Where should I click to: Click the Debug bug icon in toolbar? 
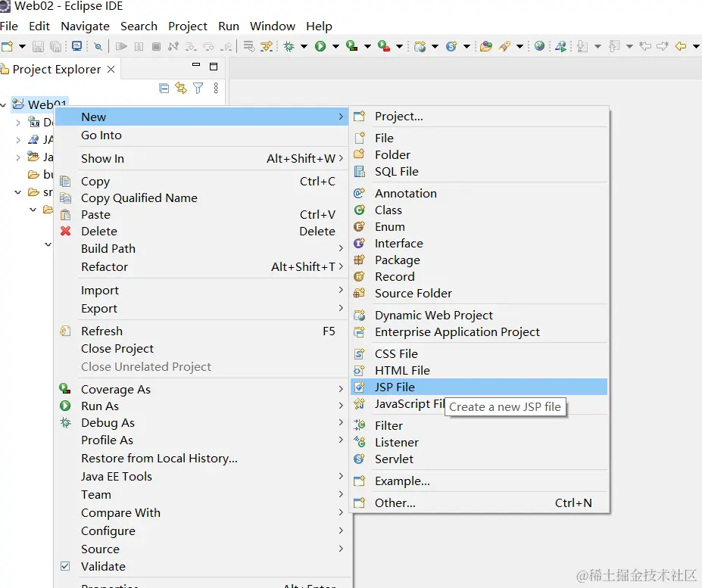tap(289, 46)
